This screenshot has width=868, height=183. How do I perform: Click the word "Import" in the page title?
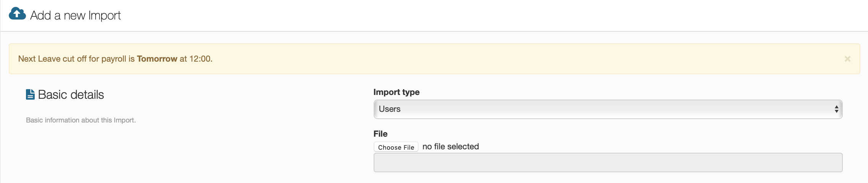click(x=104, y=15)
